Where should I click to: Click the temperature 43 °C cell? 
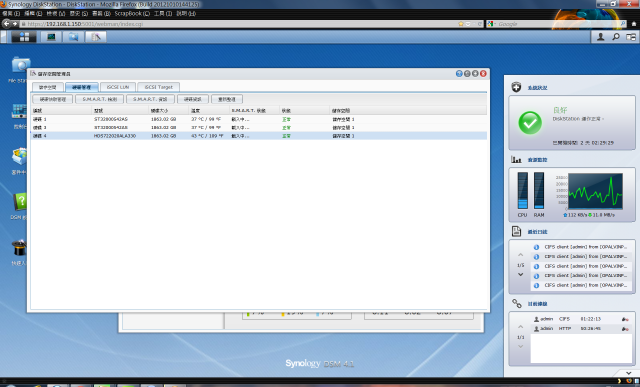207,136
